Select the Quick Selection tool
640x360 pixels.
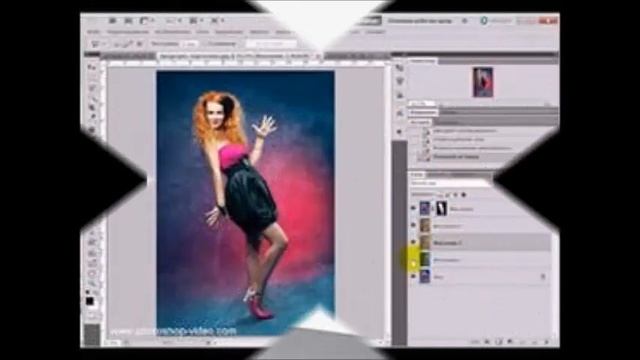click(x=93, y=98)
